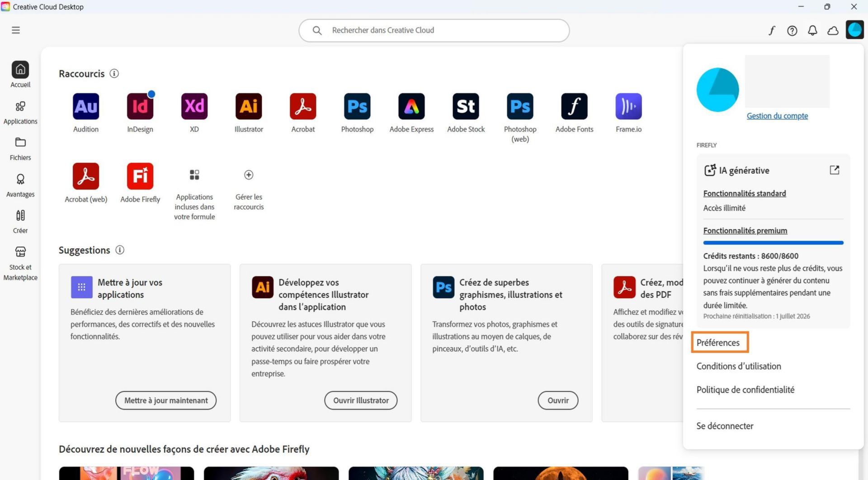Launch the Illustrator shortcut icon

click(x=249, y=106)
